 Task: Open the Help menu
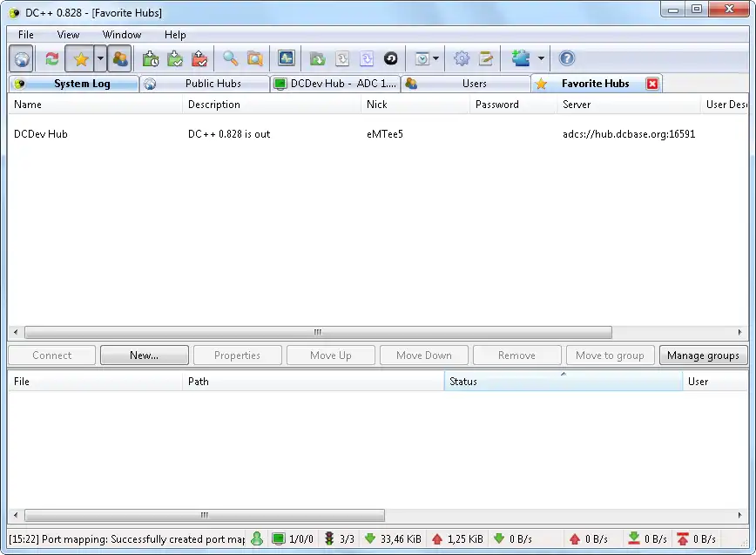(x=175, y=35)
